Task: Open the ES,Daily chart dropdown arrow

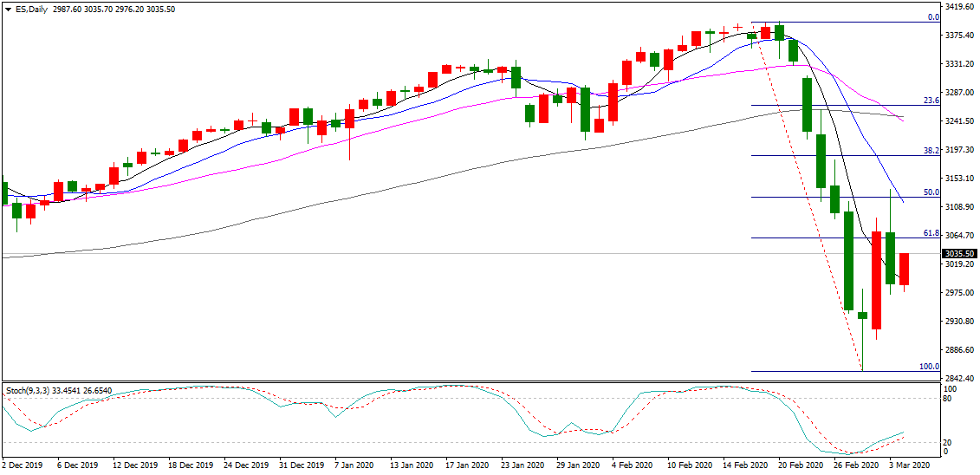Action: (x=7, y=9)
